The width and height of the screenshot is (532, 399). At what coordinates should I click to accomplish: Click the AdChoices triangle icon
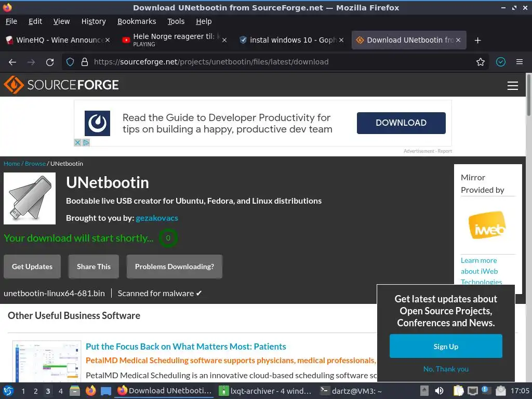(x=86, y=142)
